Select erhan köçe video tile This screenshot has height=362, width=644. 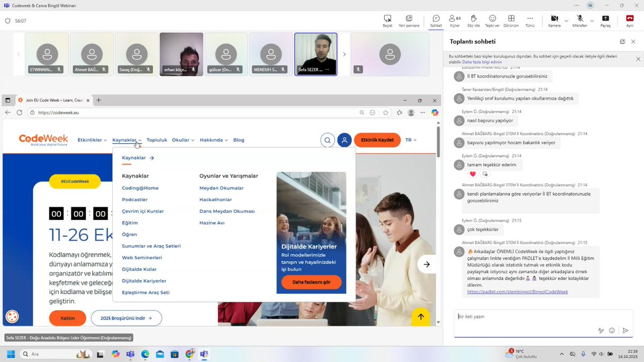pos(181,54)
